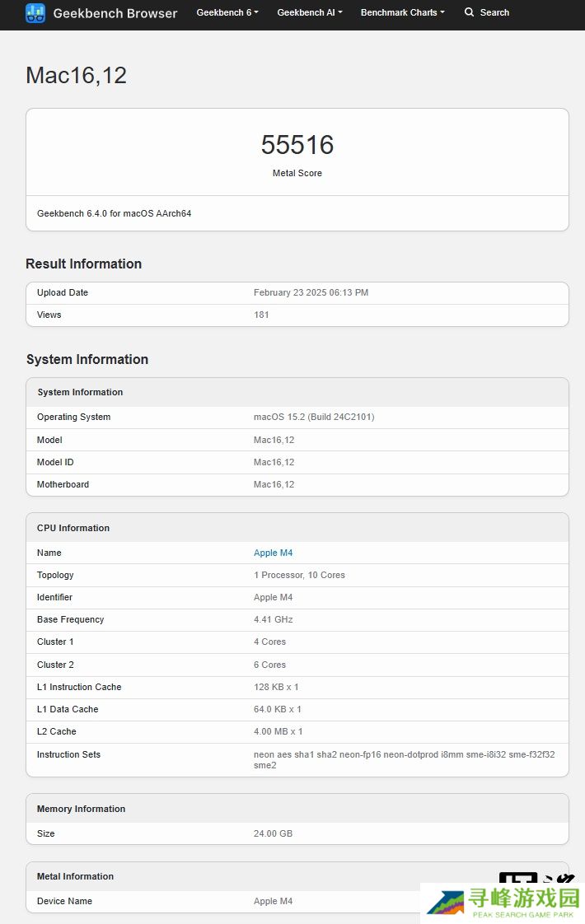Viewport: 585px width, 924px height.
Task: Click the Base Frequency 4.41 GHz value
Action: (x=273, y=619)
